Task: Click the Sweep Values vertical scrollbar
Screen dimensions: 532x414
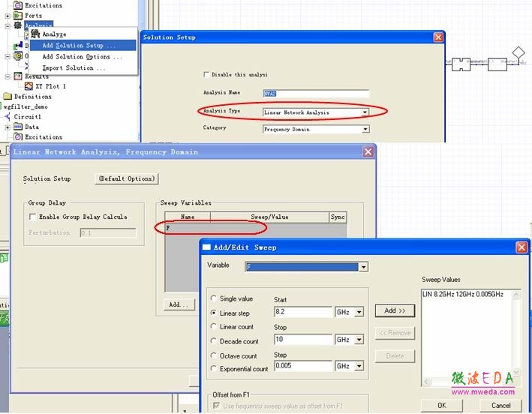Action: click(515, 333)
